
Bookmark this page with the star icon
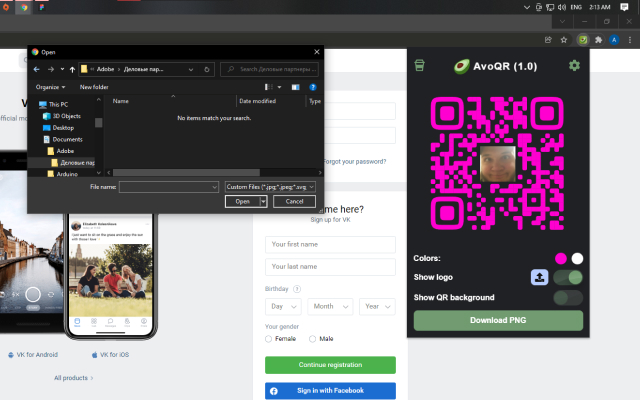[x=564, y=40]
